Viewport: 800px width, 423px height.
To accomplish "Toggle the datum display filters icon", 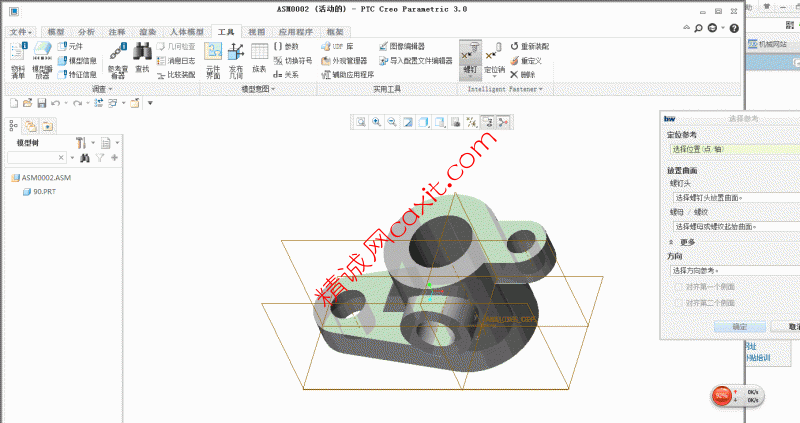I will point(471,122).
